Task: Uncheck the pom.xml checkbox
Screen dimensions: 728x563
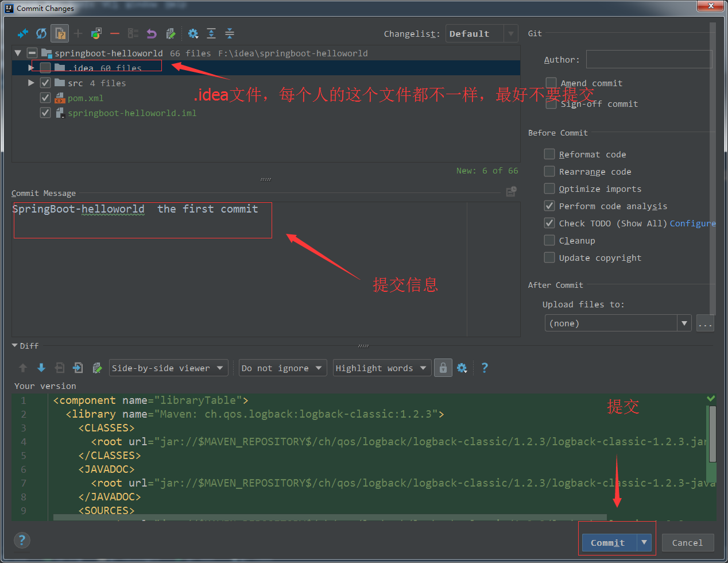Action: click(x=45, y=98)
